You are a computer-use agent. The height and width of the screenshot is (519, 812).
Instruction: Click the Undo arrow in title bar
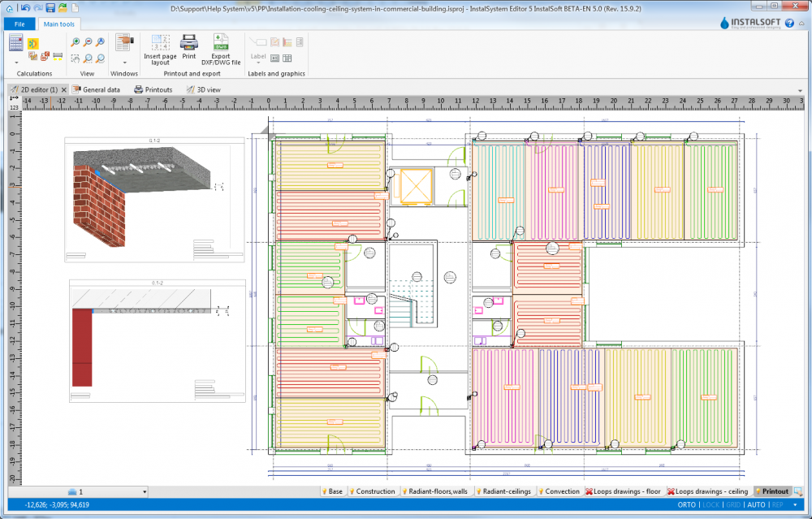[25, 7]
